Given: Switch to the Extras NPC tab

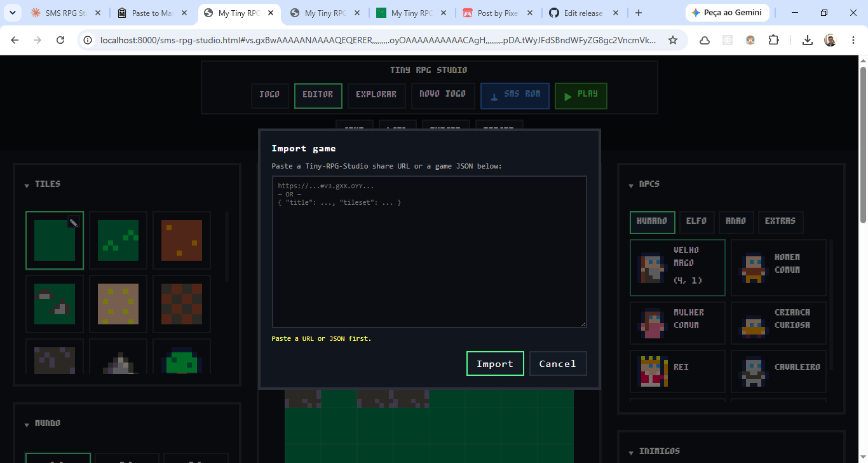Looking at the screenshot, I should (780, 222).
